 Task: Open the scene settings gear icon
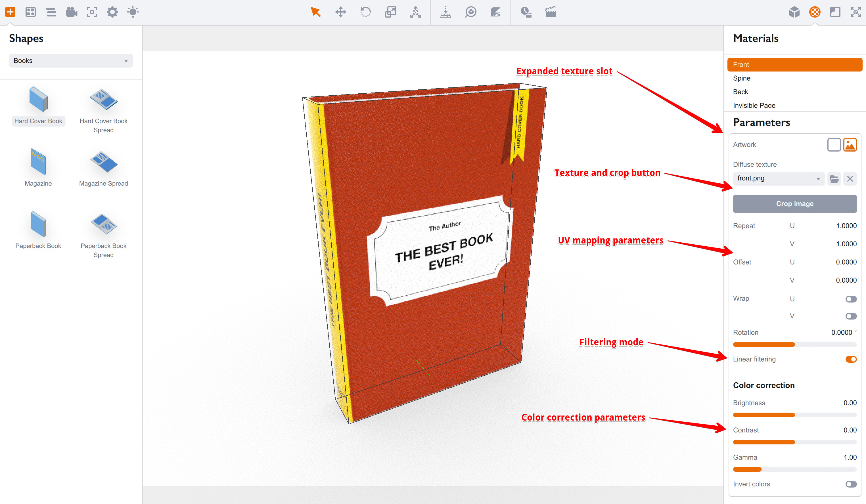(112, 12)
